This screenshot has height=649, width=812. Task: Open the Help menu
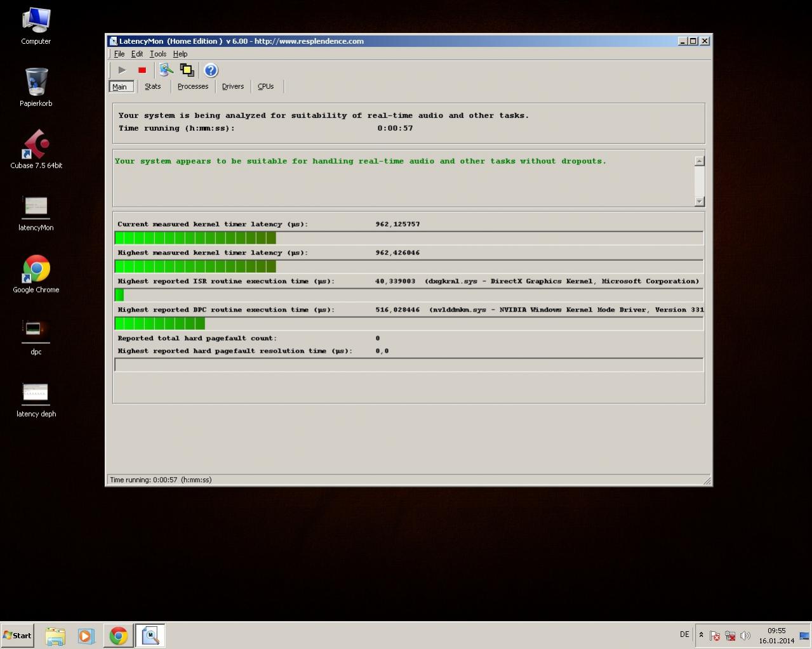click(180, 54)
